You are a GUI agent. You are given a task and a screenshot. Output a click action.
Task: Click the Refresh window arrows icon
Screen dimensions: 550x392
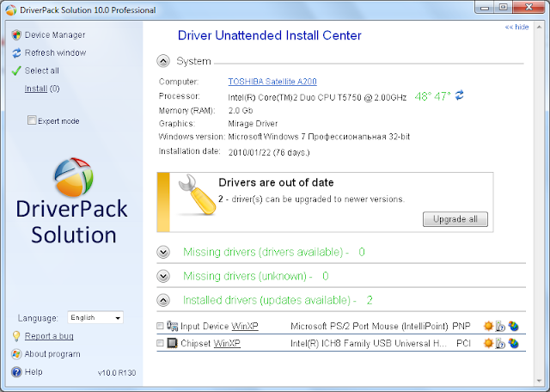click(x=16, y=53)
